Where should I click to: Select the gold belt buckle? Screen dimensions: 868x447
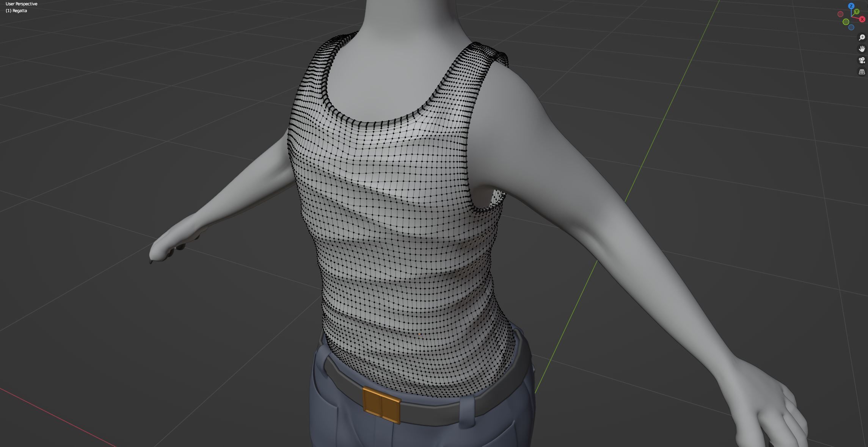click(381, 404)
